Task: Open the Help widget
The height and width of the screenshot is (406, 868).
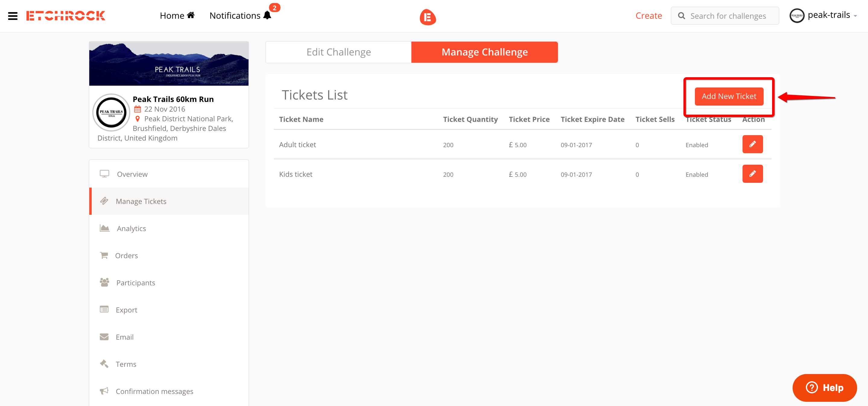Action: tap(824, 388)
